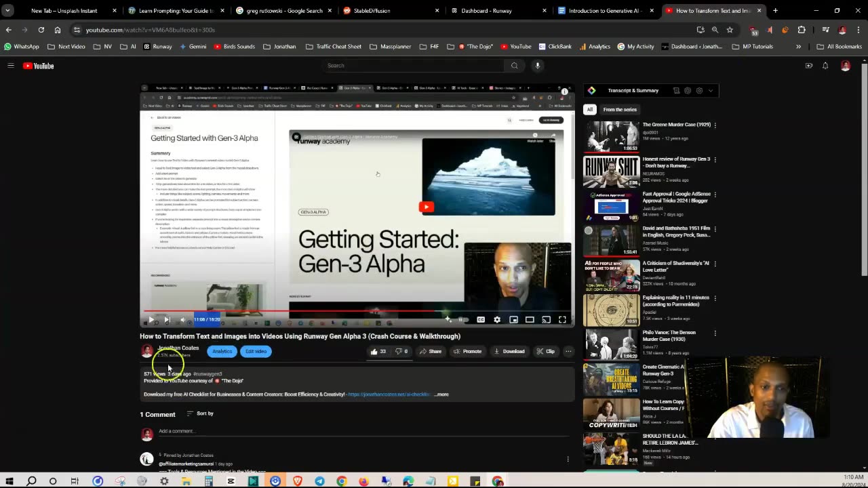Click the Download button below the video
The width and height of the screenshot is (868, 488).
tap(509, 351)
